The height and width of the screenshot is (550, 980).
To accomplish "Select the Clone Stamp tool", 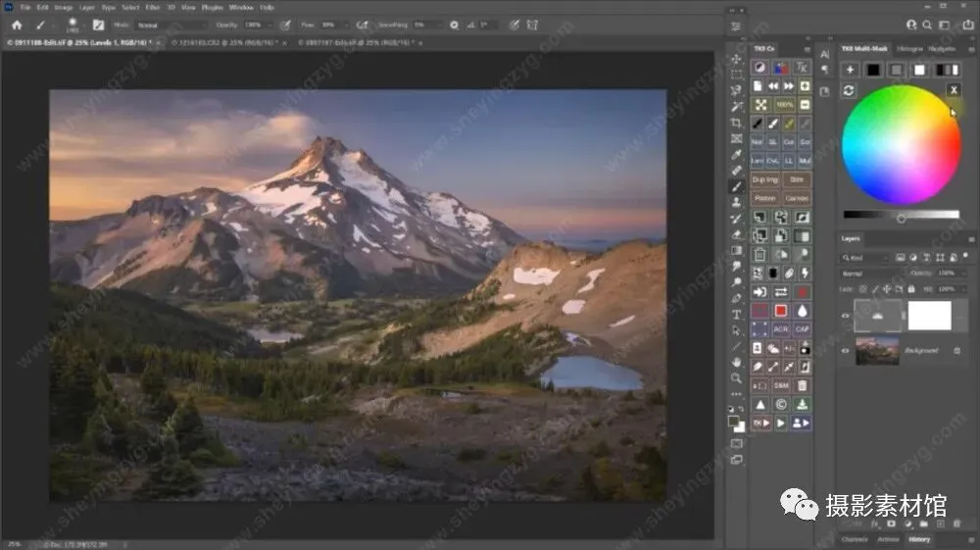I will [x=737, y=202].
